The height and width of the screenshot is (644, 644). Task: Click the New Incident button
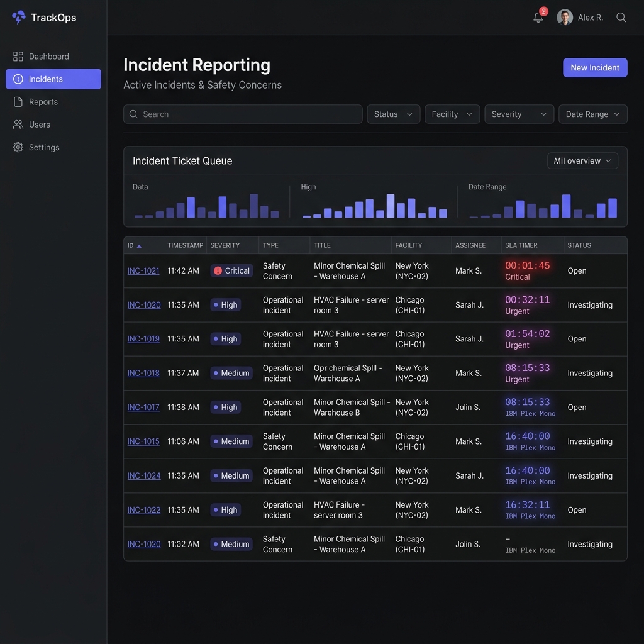(595, 67)
